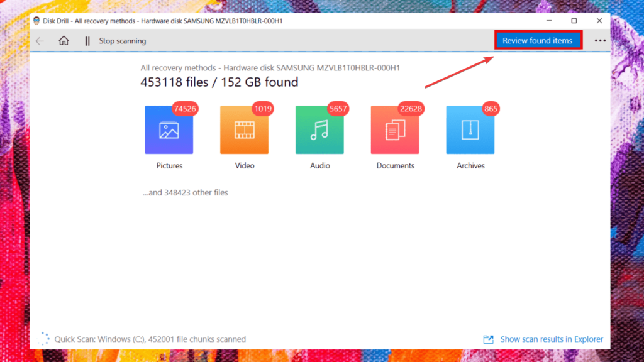Open Show scan results in Explorer
644x362 pixels.
[552, 339]
